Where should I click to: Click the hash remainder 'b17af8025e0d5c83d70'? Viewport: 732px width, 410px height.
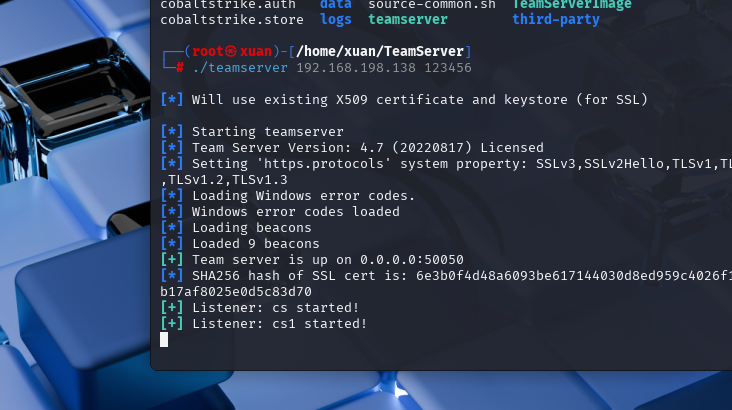236,291
